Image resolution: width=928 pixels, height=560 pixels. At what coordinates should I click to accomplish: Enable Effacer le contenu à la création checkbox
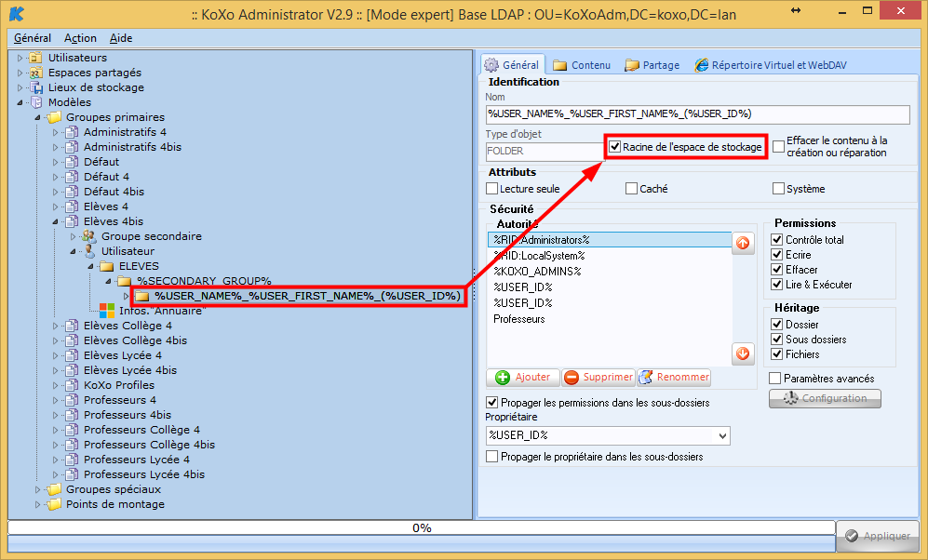778,146
